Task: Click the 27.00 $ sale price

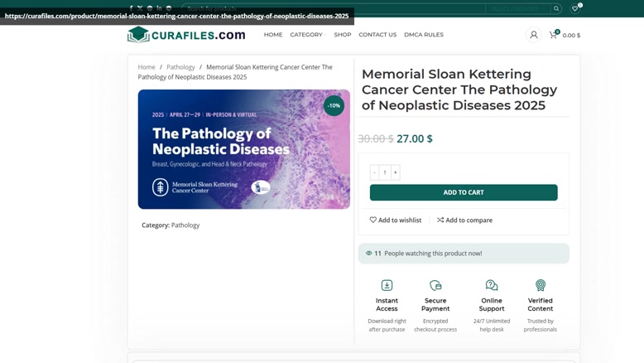Action: point(415,138)
